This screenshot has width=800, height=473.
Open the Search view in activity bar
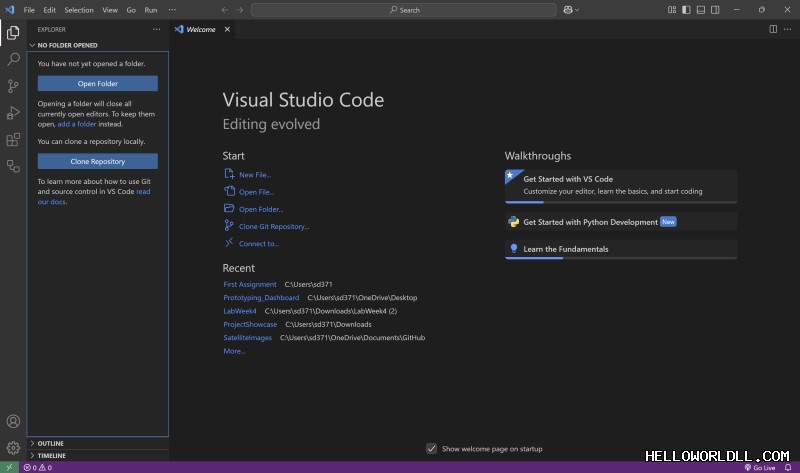coord(13,59)
